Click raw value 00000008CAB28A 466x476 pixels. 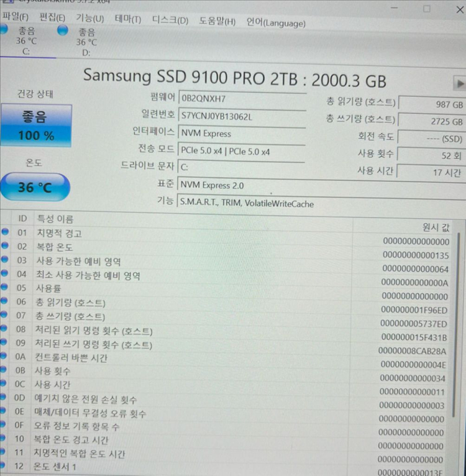[x=412, y=351]
